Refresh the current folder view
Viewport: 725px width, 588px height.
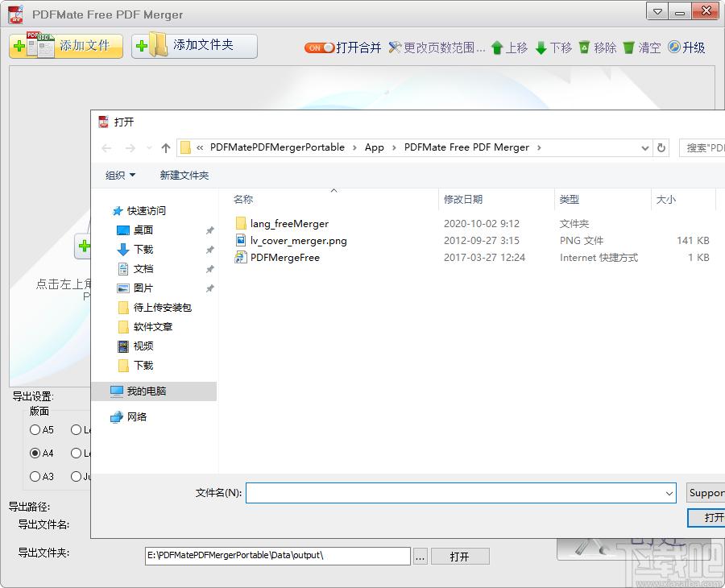(661, 148)
